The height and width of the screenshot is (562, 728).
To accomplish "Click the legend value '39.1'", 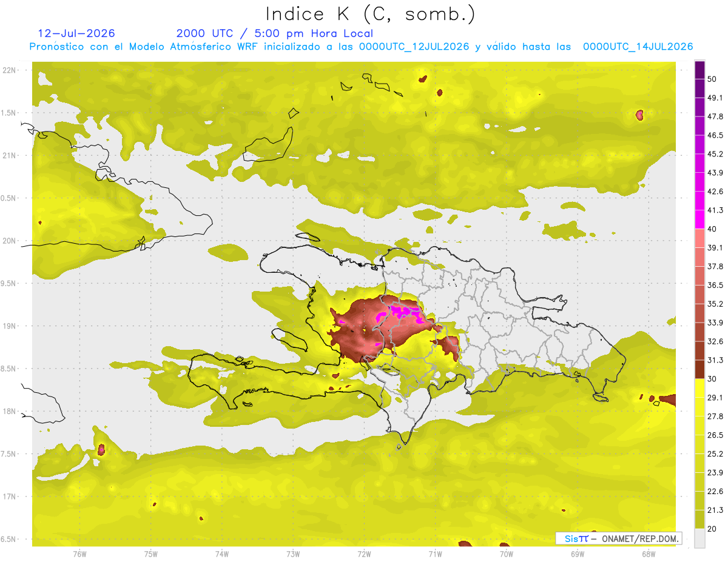I will click(715, 247).
